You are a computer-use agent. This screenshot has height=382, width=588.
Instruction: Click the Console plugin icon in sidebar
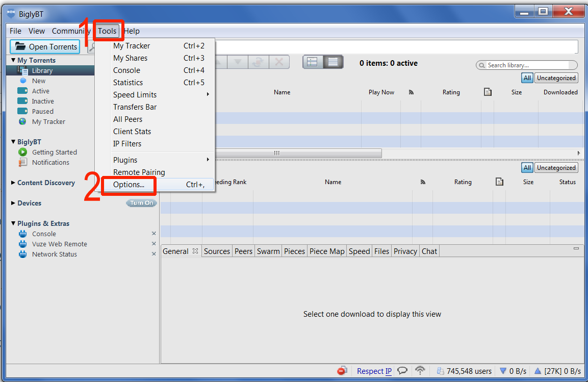(23, 234)
